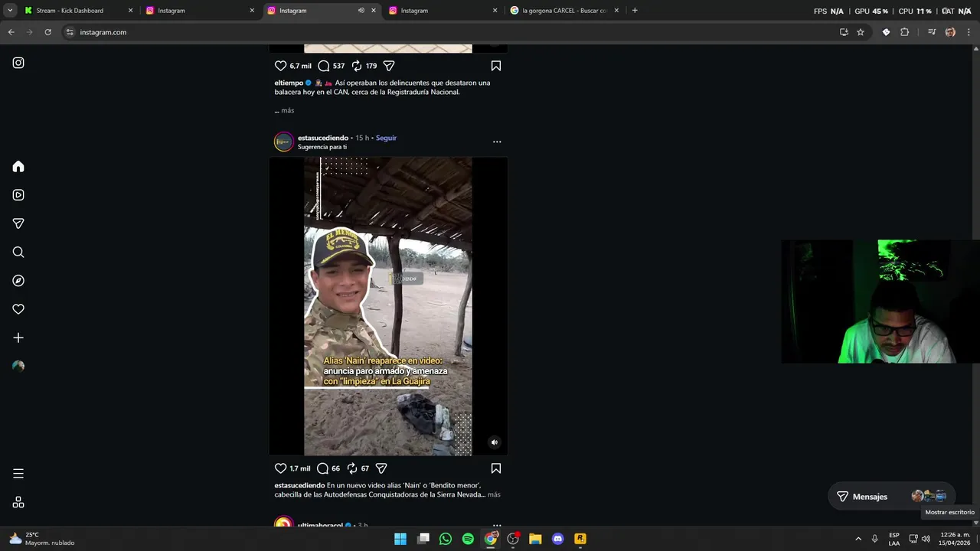Viewport: 980px width, 551px height.
Task: Open the Search magnifier in the sidebar
Action: pyautogui.click(x=18, y=253)
